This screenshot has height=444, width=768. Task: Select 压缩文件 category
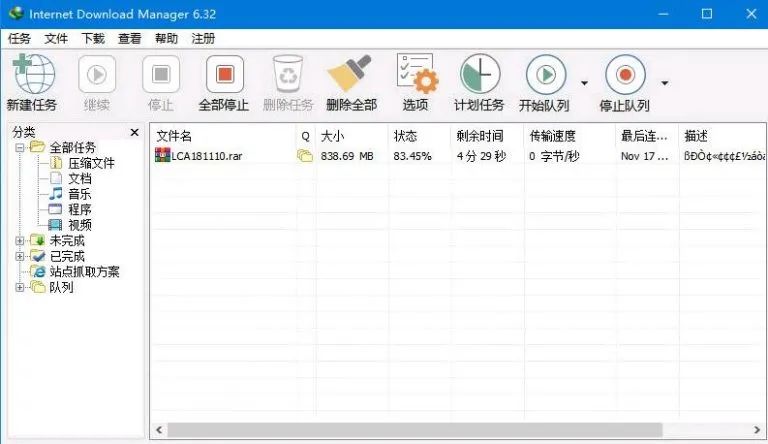click(91, 163)
